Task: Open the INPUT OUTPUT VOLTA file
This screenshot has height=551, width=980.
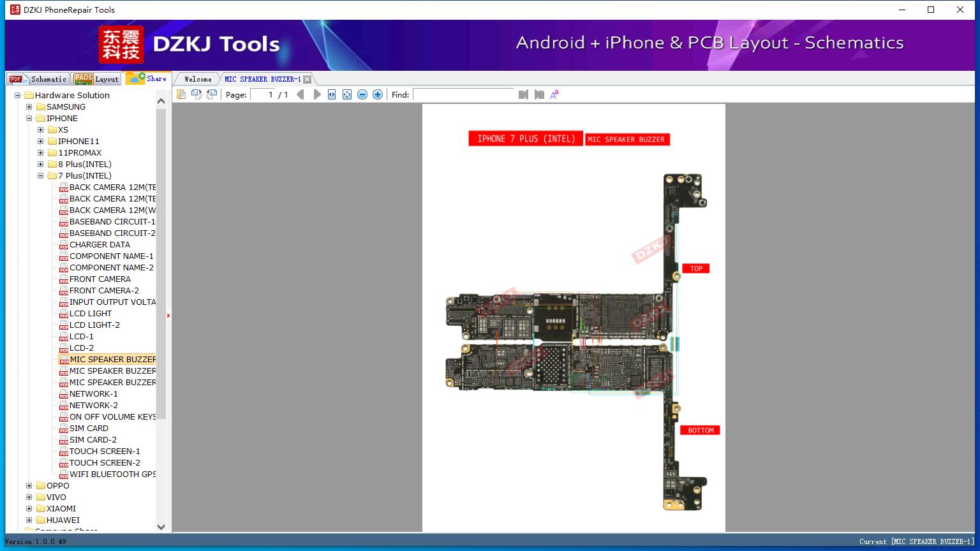Action: coord(112,302)
